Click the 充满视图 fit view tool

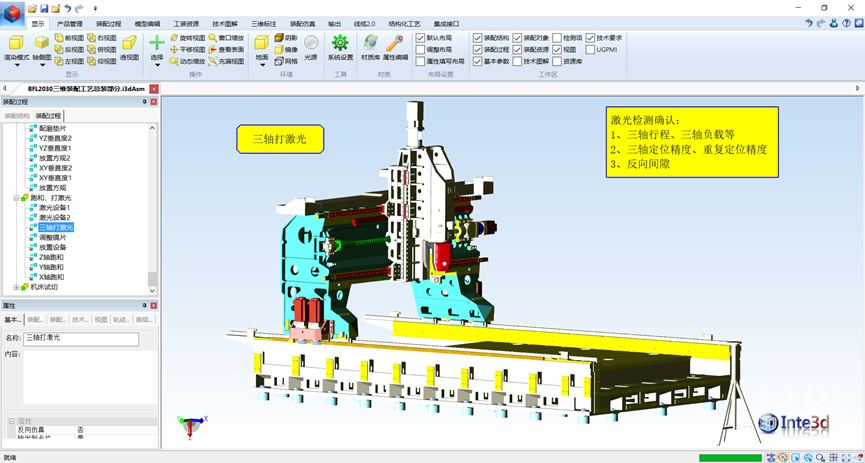[x=226, y=61]
